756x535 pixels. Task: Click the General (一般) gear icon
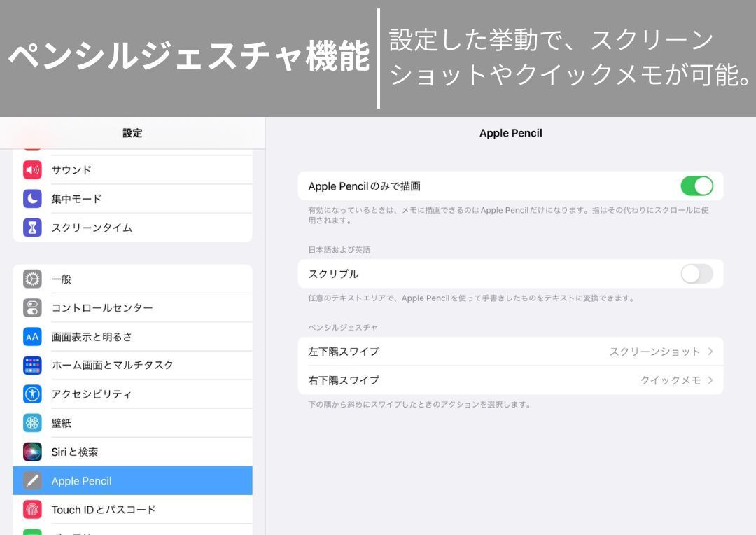click(32, 279)
